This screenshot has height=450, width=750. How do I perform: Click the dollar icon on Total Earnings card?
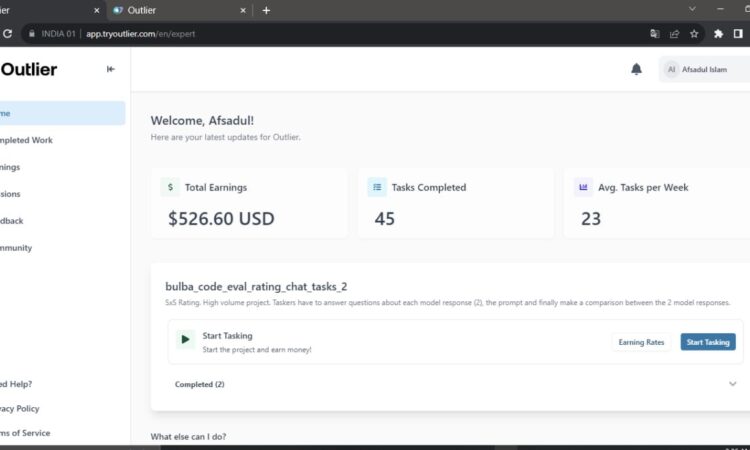[170, 187]
